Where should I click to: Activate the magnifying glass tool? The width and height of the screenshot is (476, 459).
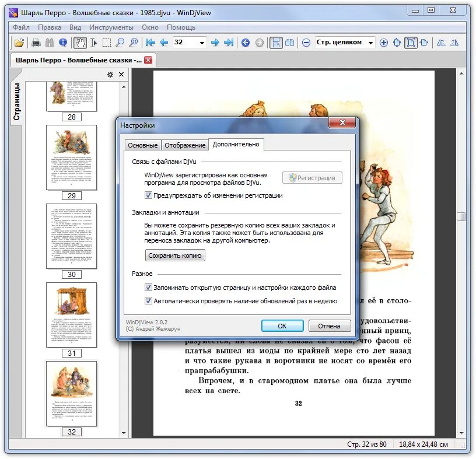click(120, 43)
